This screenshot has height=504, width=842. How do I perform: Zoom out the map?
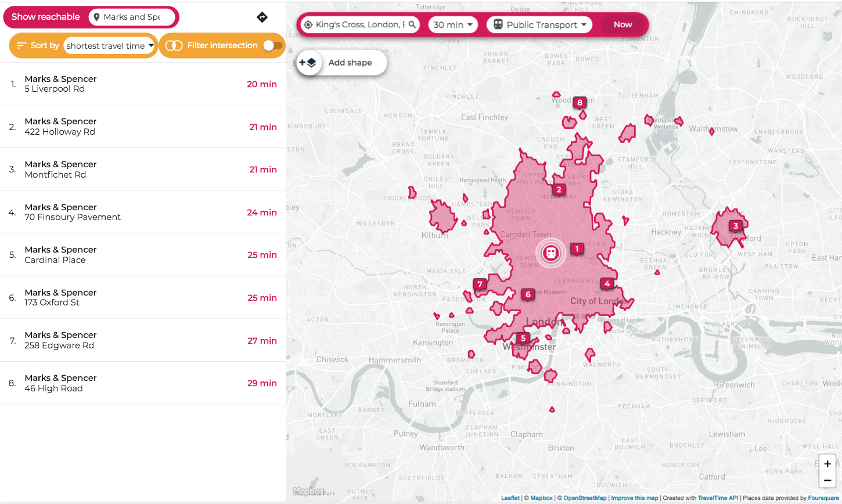click(x=827, y=480)
